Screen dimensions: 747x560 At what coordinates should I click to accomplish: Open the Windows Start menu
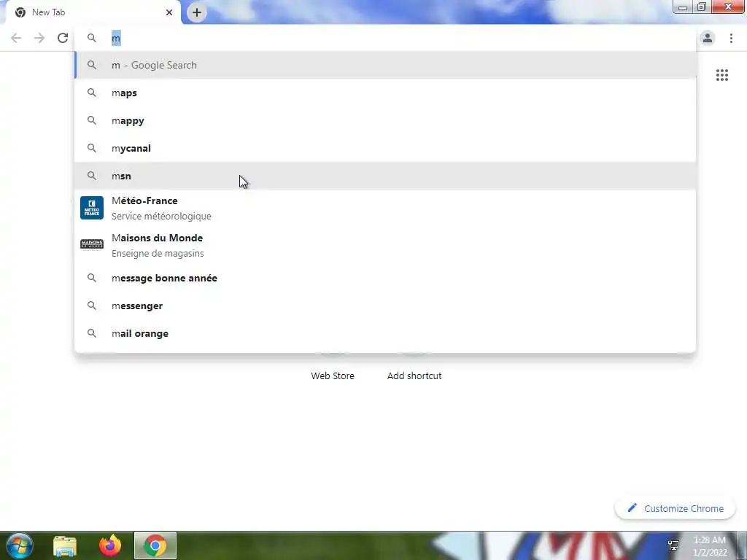20,545
